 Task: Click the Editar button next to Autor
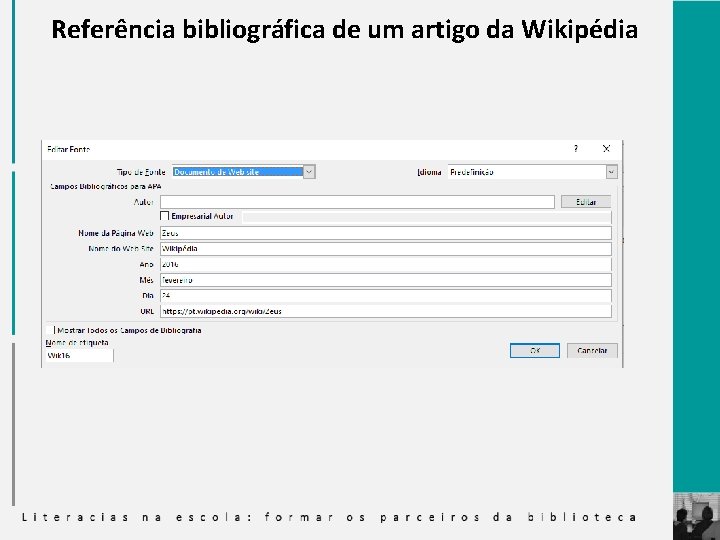586,202
